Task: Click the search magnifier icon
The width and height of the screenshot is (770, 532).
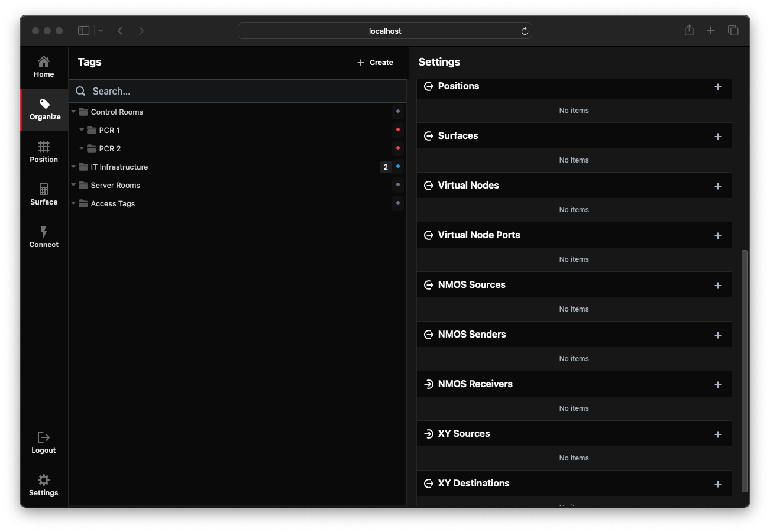Action: coord(81,91)
